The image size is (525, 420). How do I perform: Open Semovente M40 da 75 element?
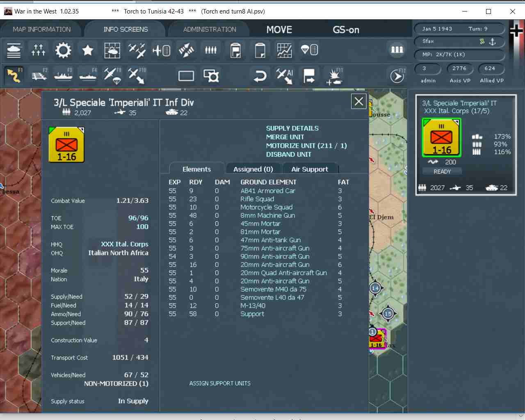coord(274,289)
